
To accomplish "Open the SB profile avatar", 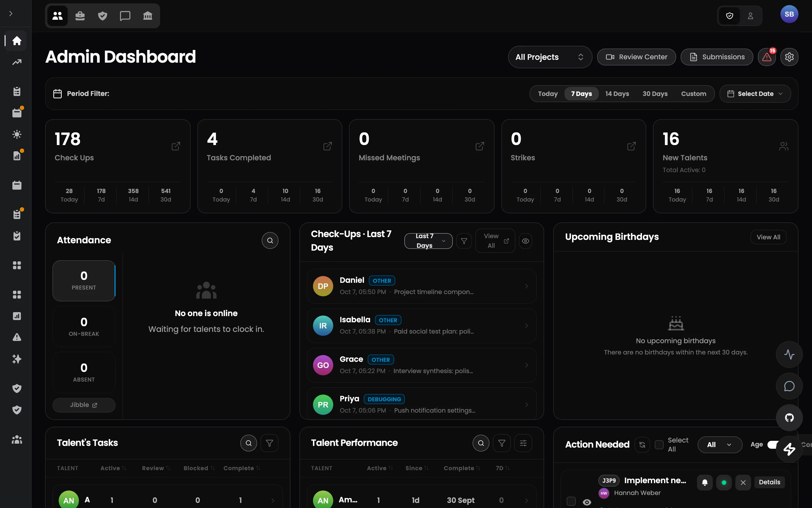I will pos(789,14).
